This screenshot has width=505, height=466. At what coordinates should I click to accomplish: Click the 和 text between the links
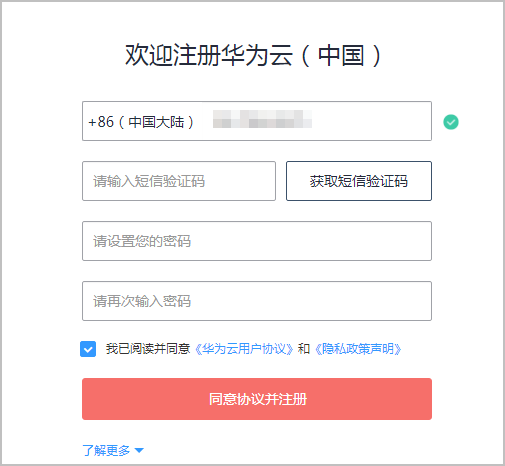click(304, 349)
